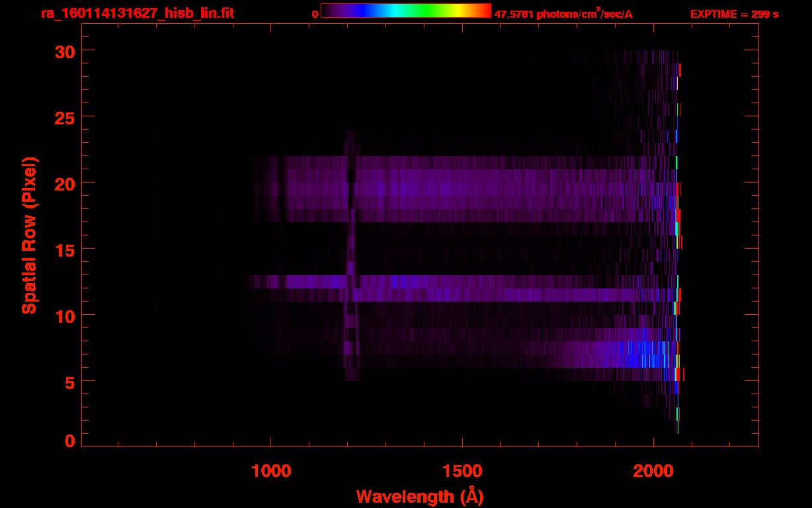Viewport: 812px width, 508px height.
Task: Click the y-axis tick label 10
Action: (x=65, y=316)
